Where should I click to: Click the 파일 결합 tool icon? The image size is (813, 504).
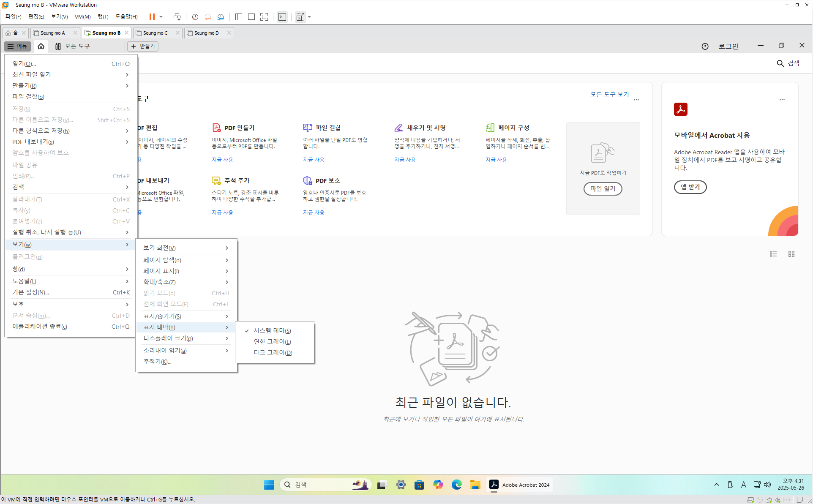pos(307,128)
